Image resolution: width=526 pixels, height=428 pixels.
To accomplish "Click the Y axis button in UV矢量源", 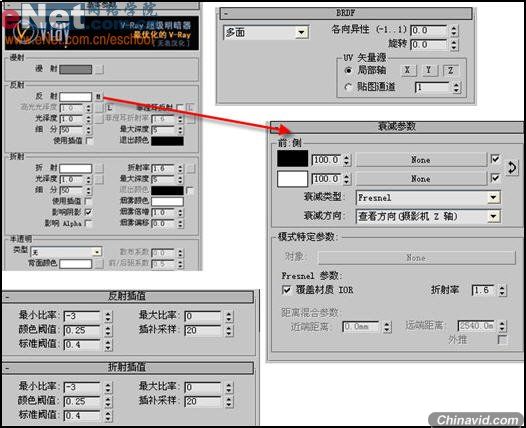I will pos(428,70).
